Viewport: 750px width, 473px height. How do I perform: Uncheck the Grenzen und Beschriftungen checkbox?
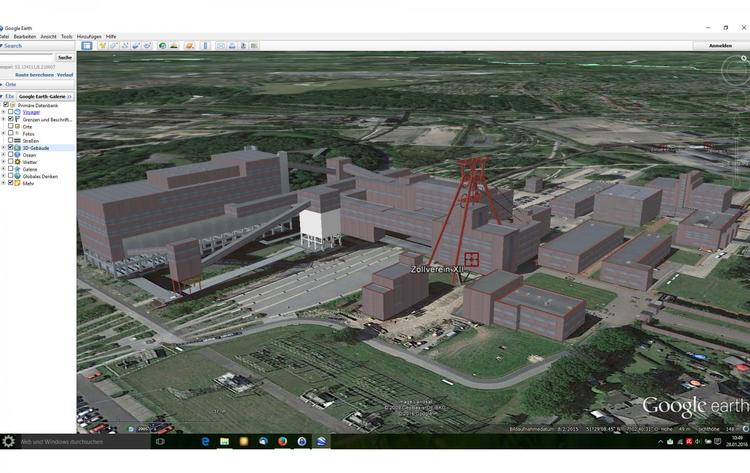tap(11, 119)
